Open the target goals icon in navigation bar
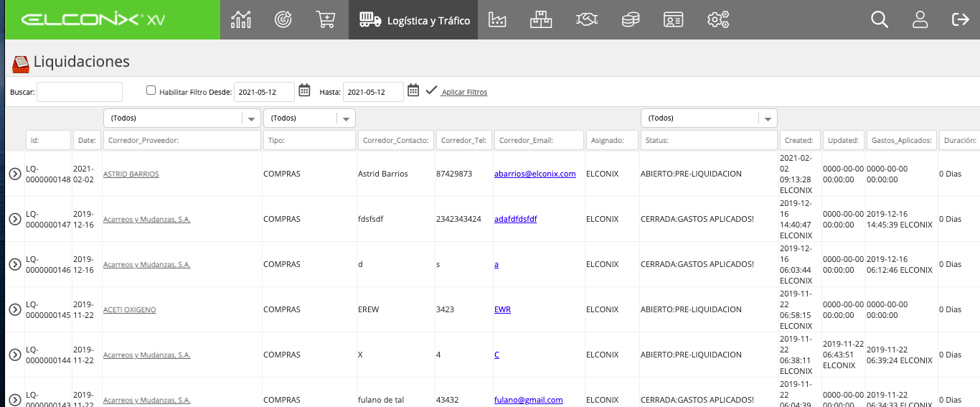This screenshot has width=980, height=407. click(x=283, y=19)
